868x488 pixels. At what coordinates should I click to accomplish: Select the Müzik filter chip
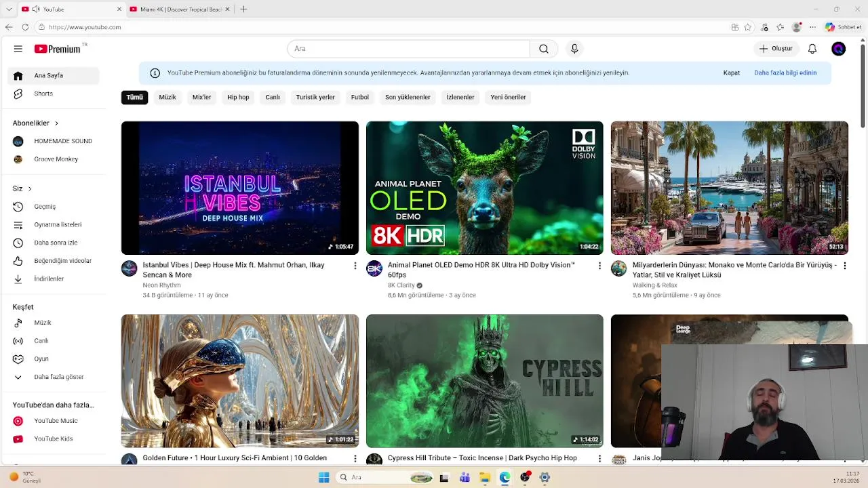[167, 98]
